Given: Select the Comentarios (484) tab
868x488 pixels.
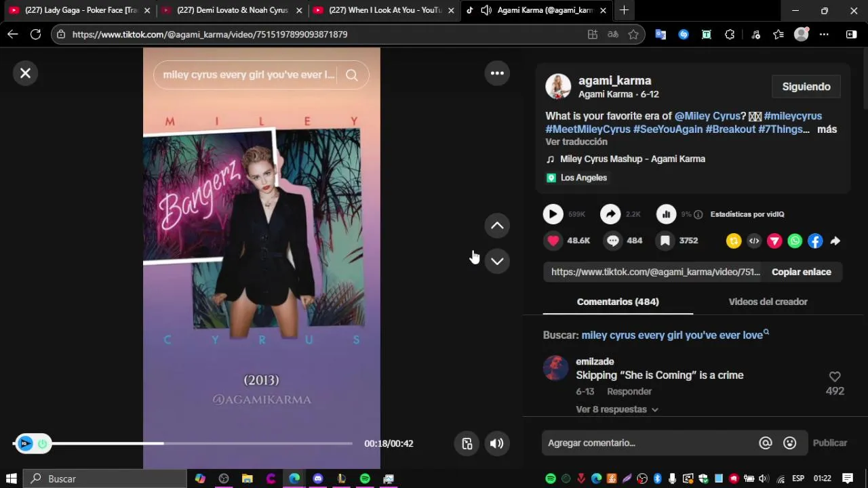Looking at the screenshot, I should click(618, 302).
